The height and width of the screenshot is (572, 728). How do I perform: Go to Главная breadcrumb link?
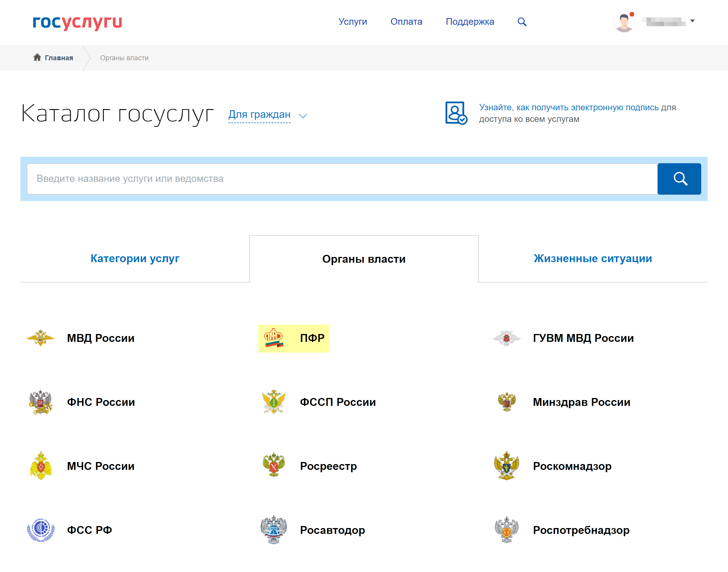coord(59,58)
